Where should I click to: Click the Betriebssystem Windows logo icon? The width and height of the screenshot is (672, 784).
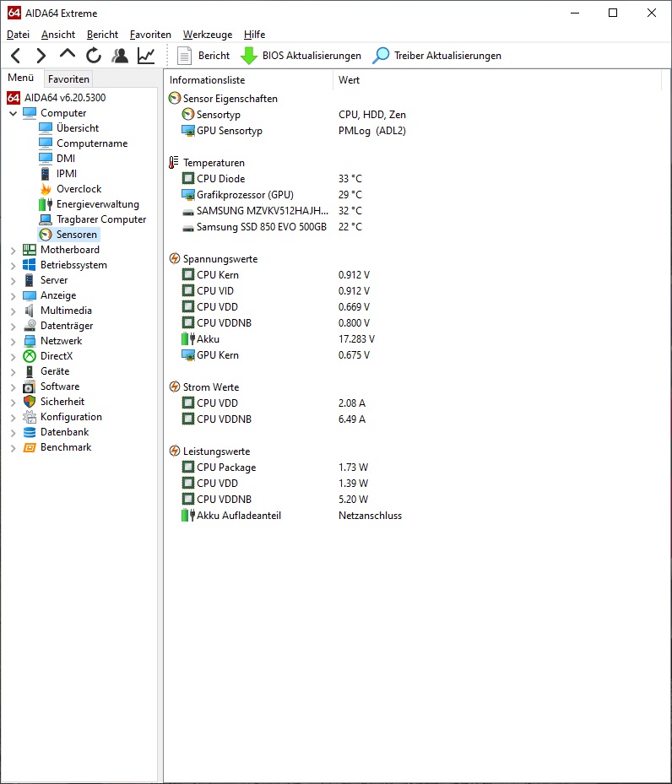[x=30, y=265]
